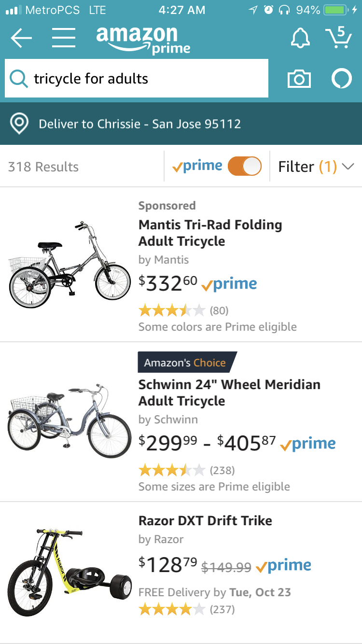View Schwinn Meridian star ratings

[x=172, y=469]
